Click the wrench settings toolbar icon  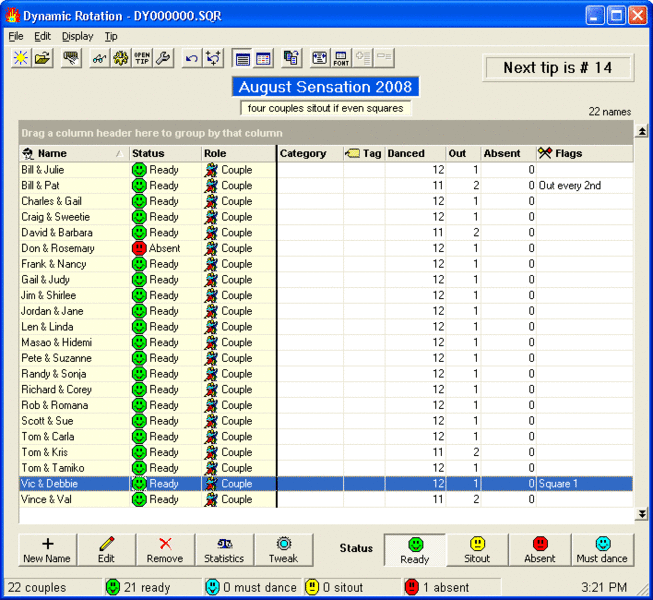(164, 59)
